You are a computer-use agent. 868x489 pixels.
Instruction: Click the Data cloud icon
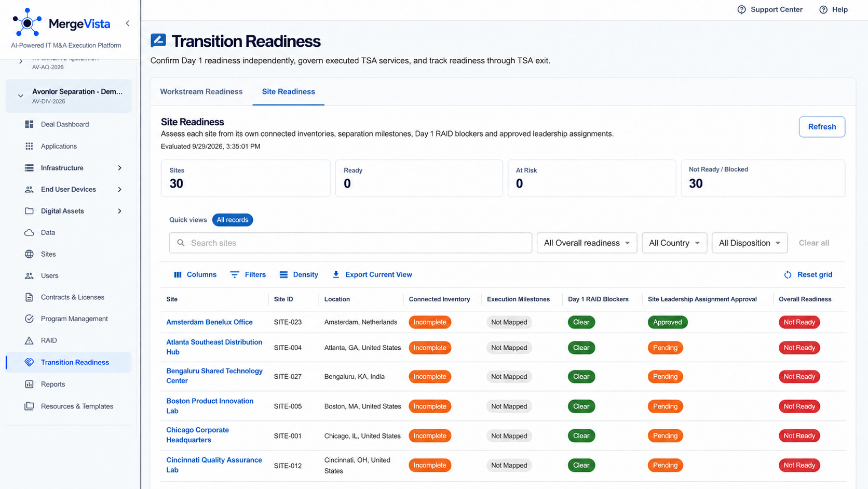pos(29,232)
